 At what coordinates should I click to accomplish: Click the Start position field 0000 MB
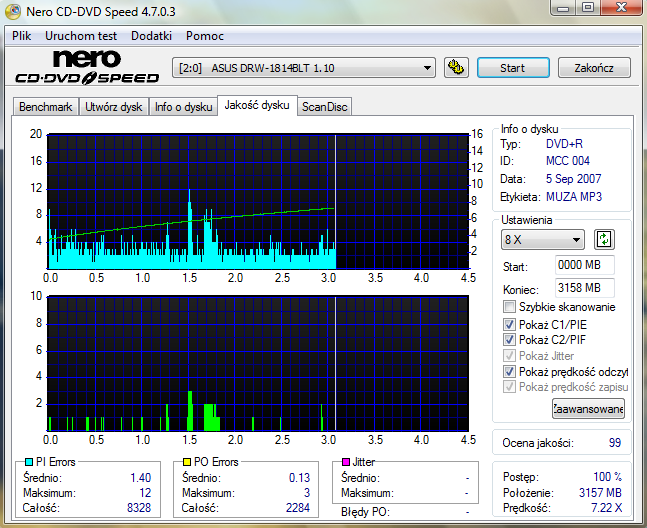584,265
